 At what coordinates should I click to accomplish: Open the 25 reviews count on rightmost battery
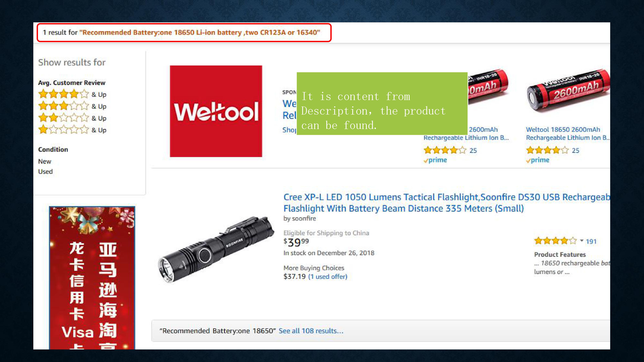coord(576,150)
